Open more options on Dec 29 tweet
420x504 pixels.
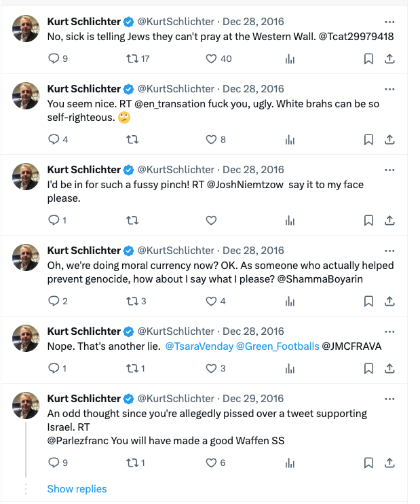[389, 398]
